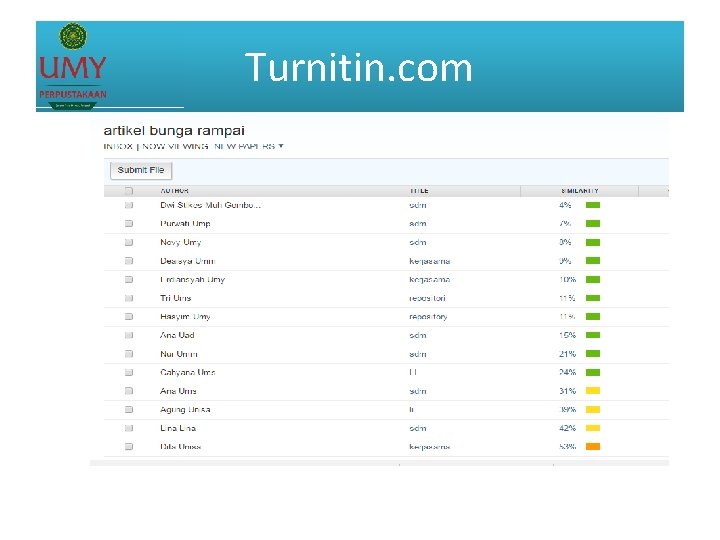Open yellow similarity bar for Agung Unisa

tap(593, 410)
